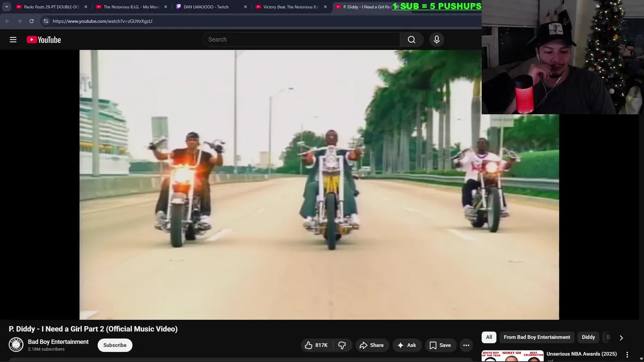Open the YouTube hamburger guide menu

pos(13,40)
